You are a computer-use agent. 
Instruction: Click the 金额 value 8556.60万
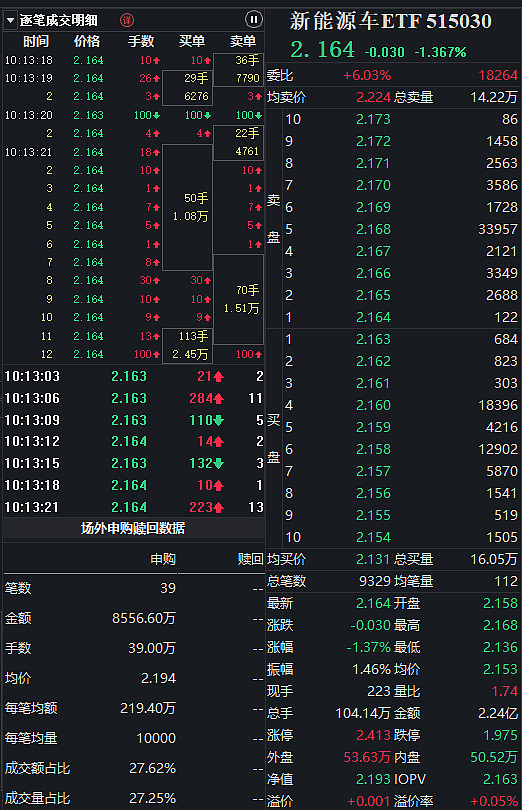click(144, 618)
